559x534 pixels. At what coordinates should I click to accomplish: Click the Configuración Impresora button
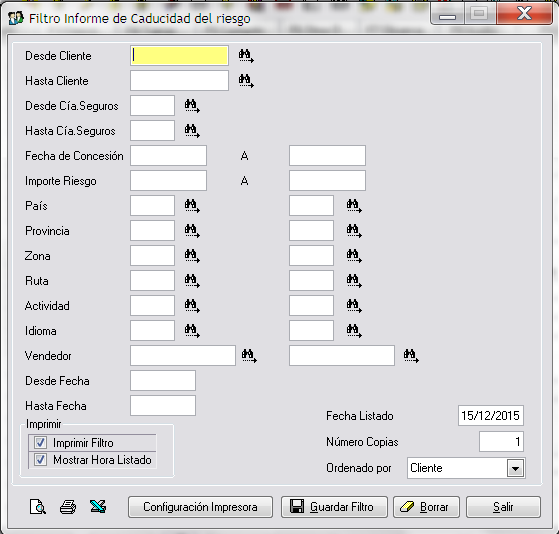(x=200, y=507)
